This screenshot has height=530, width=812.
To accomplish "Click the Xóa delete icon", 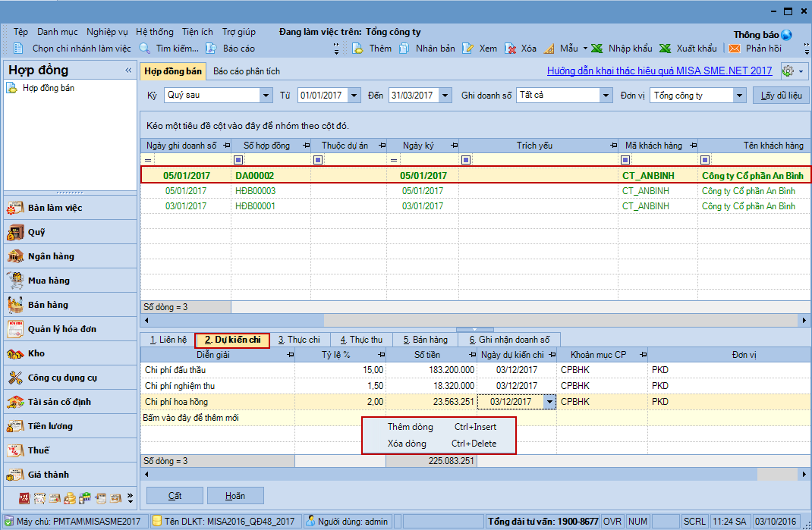I will pyautogui.click(x=510, y=49).
